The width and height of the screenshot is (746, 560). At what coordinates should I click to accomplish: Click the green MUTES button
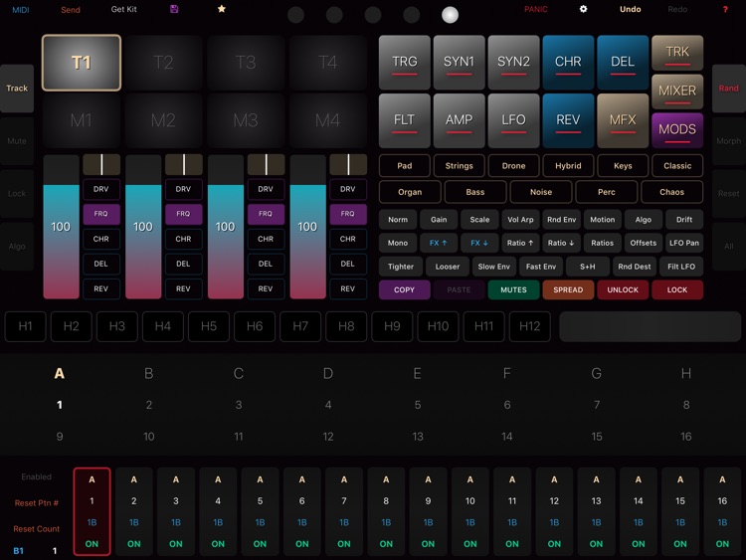pos(514,289)
